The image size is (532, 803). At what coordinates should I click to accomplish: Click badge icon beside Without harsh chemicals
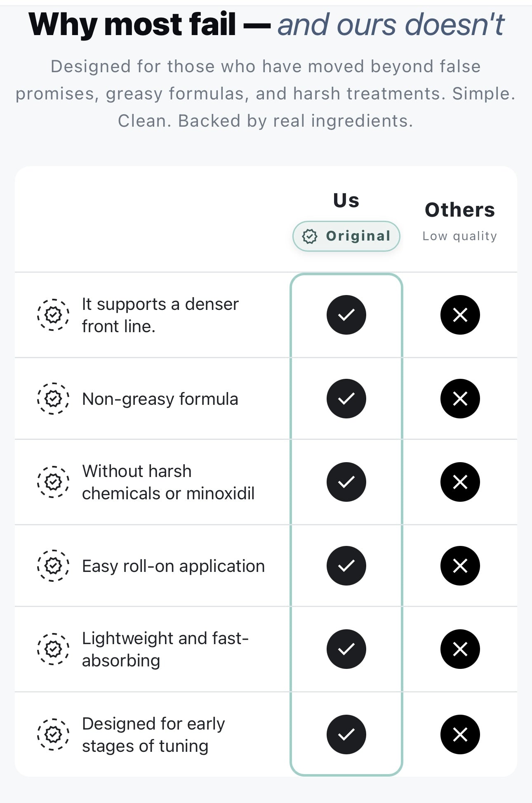click(53, 482)
